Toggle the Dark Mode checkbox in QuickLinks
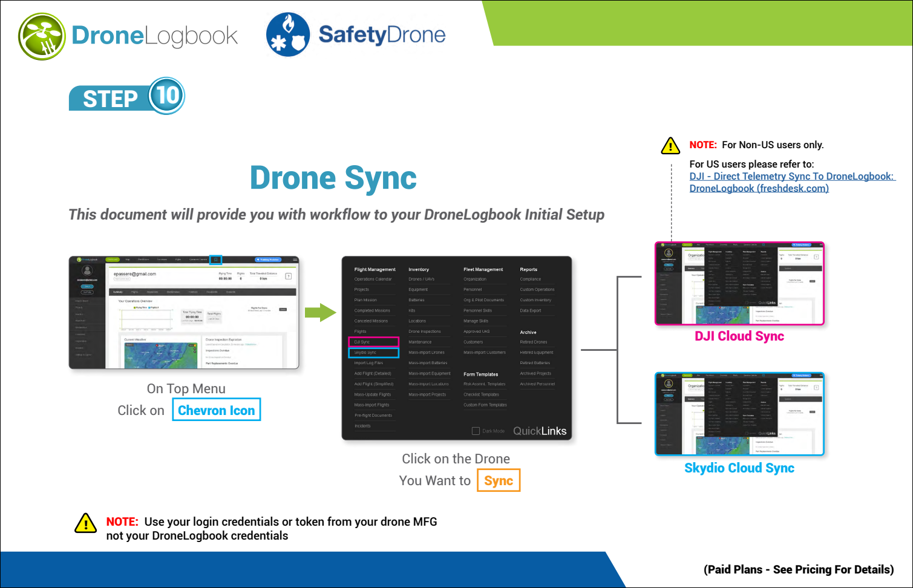 click(476, 431)
